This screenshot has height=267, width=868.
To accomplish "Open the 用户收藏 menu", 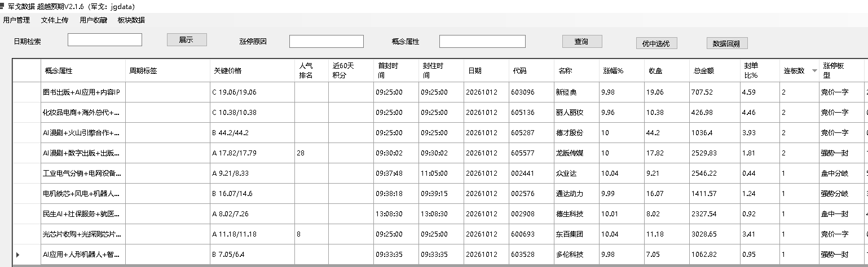I will [93, 20].
